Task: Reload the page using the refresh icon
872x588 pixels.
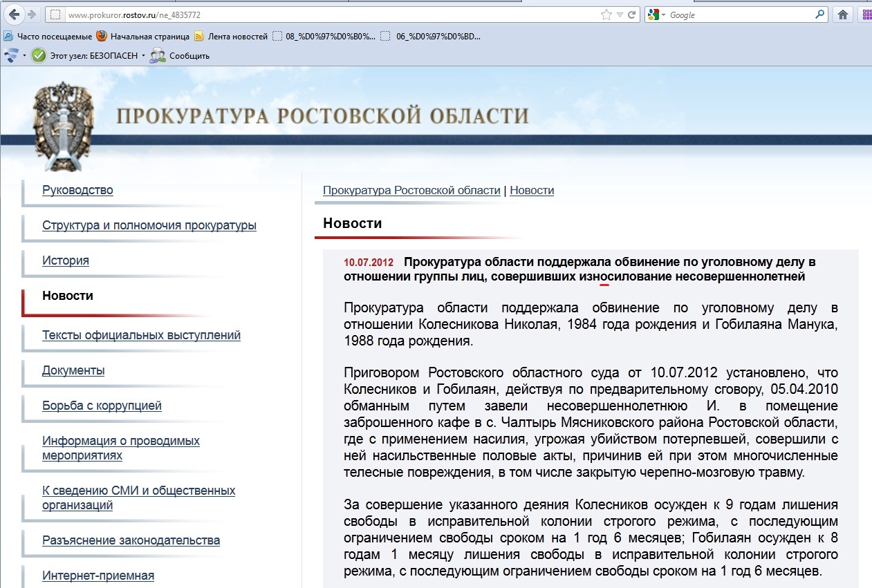Action: point(632,15)
